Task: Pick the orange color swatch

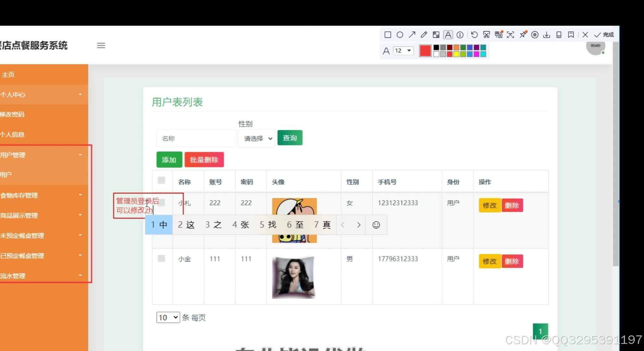Action: (x=456, y=48)
